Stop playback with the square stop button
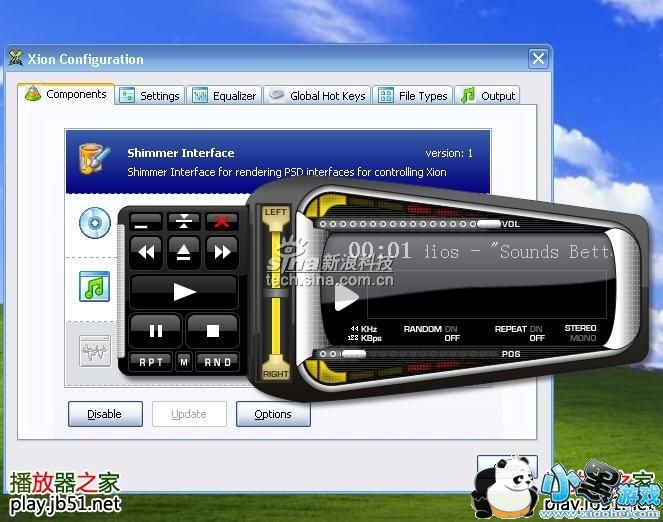The image size is (663, 522). point(212,330)
